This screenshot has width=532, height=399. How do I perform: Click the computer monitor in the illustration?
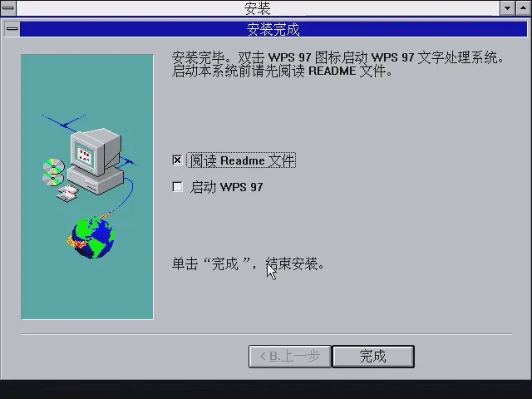click(x=95, y=151)
